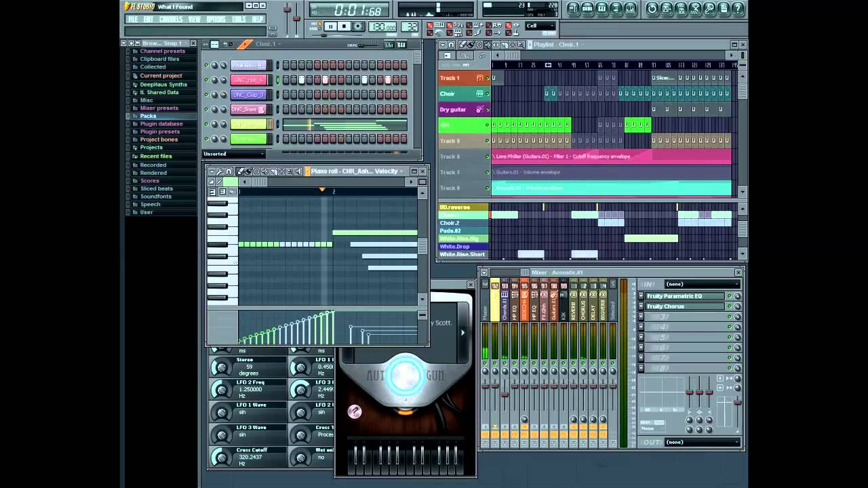
Task: Open the mixer IN (none) dropdown
Action: pos(703,284)
